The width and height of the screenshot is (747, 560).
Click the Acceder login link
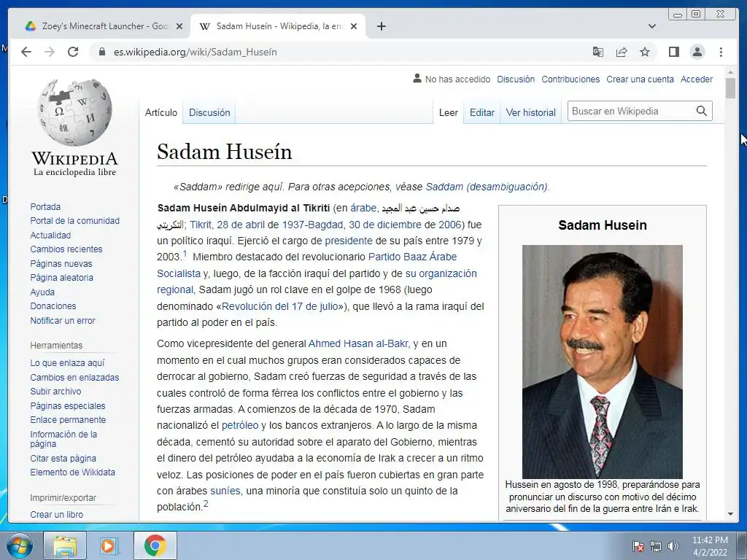coord(697,79)
